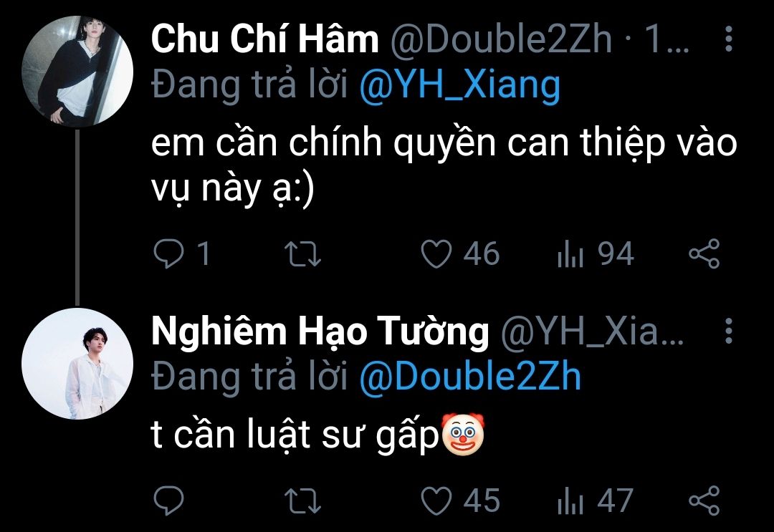Viewport: 774px width, 532px height.
Task: Open more options on Chu Chí Hâm's tweet
Action: [x=729, y=39]
